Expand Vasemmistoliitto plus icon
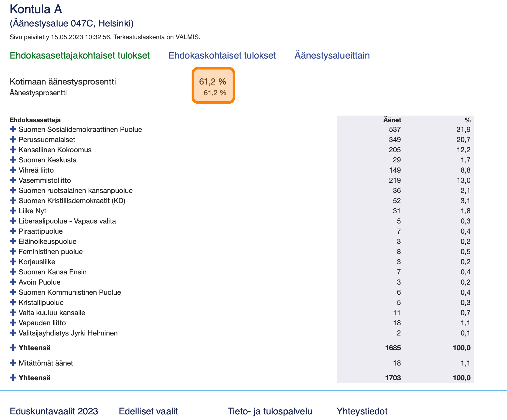507x420 pixels. click(x=13, y=180)
